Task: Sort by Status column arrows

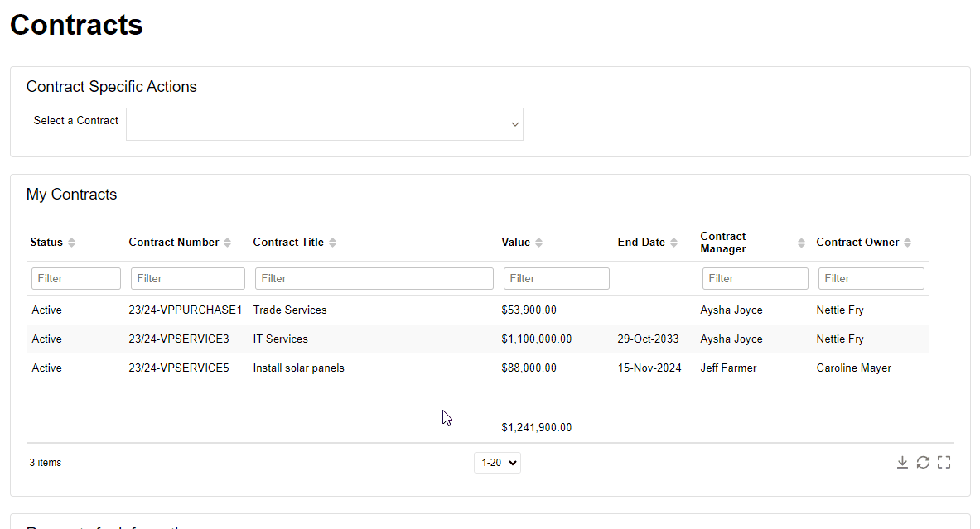Action: pyautogui.click(x=72, y=243)
